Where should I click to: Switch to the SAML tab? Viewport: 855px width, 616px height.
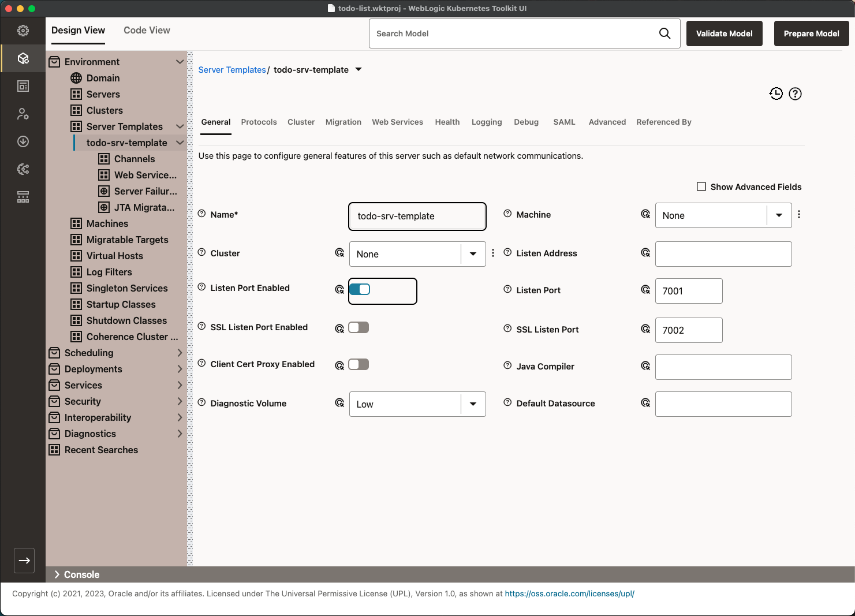(x=564, y=122)
